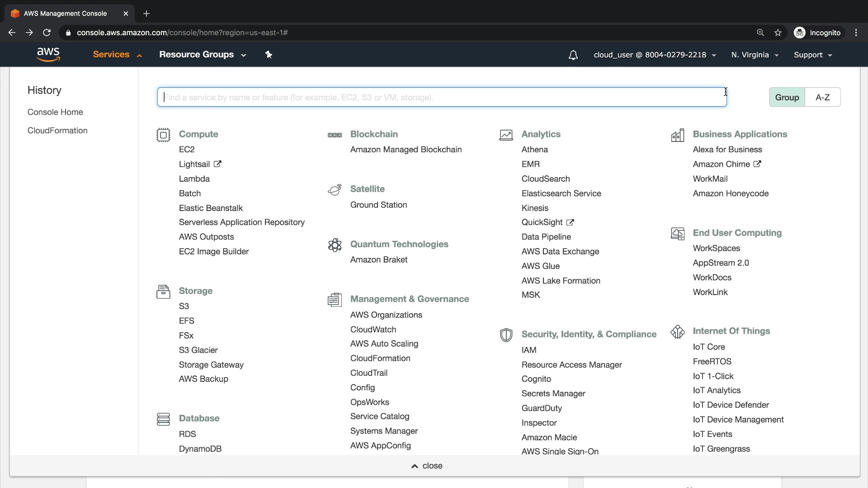Focus the find a service search box
Viewport: 868px width, 488px height.
pyautogui.click(x=442, y=97)
